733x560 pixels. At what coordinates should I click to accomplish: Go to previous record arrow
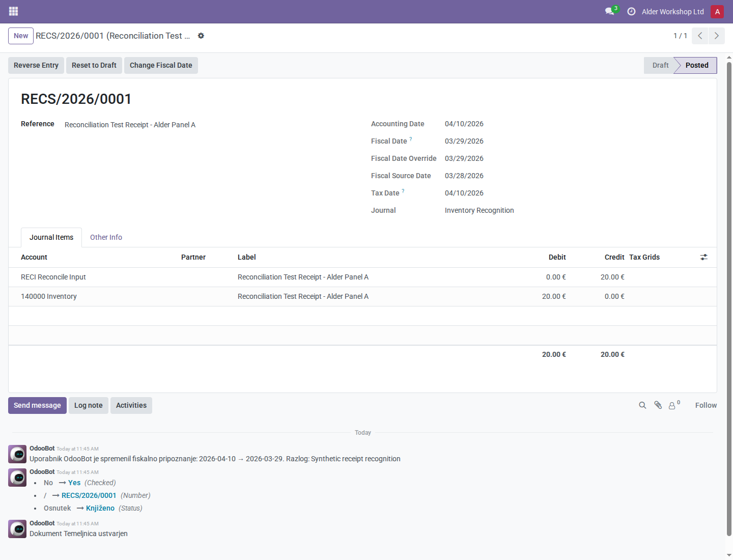tap(700, 36)
